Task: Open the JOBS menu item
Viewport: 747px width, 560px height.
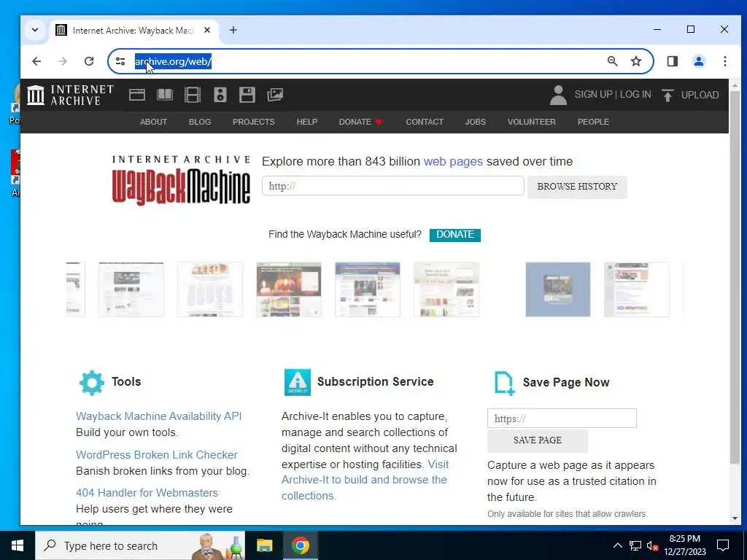Action: (476, 122)
